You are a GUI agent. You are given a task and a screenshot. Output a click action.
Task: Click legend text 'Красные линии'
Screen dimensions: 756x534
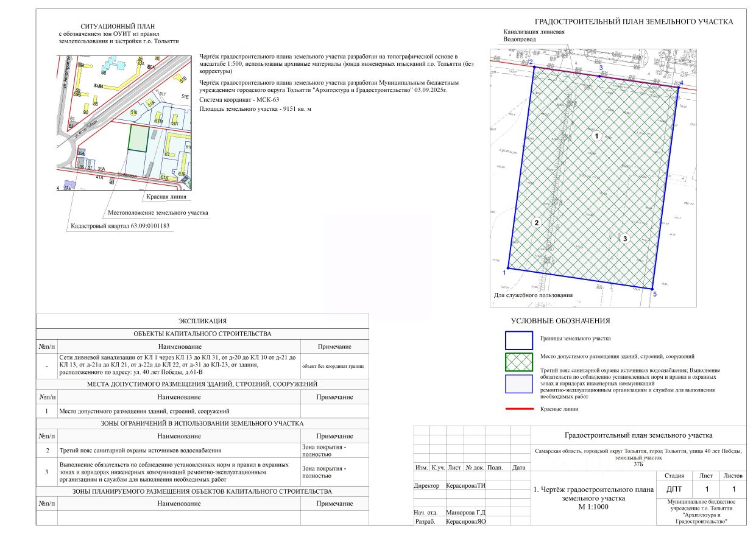tap(559, 409)
